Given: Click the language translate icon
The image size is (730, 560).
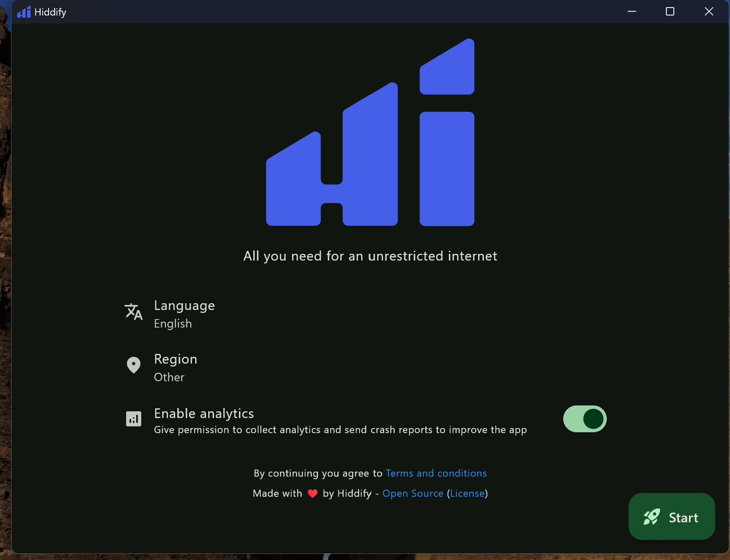Looking at the screenshot, I should click(134, 312).
